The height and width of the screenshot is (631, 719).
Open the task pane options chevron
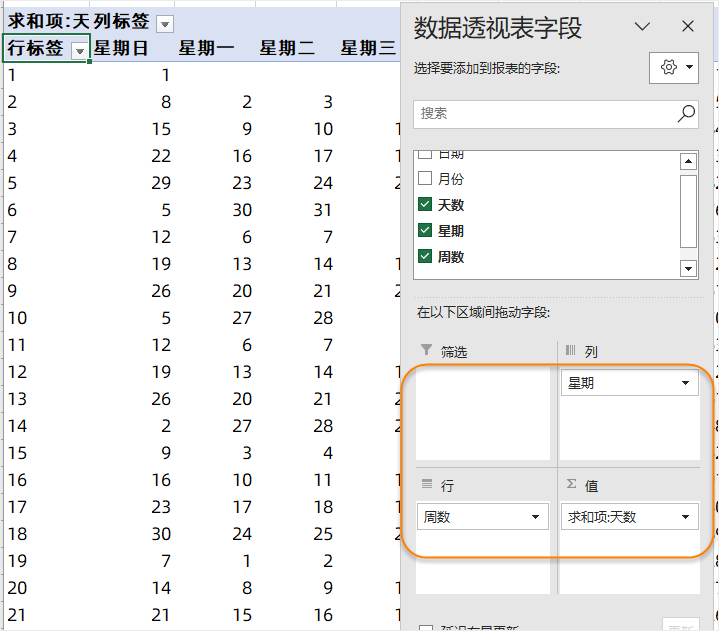coord(642,27)
